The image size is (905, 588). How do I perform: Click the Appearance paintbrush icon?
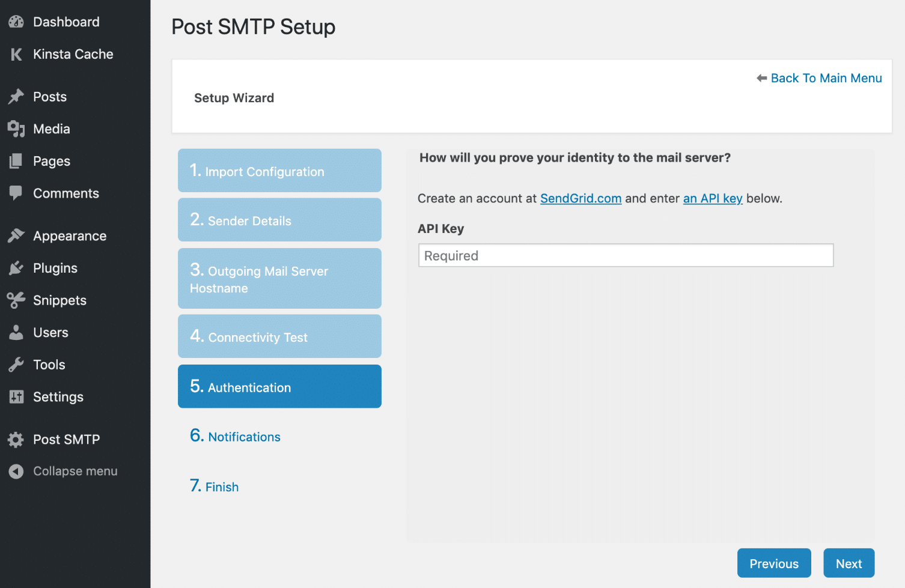[x=16, y=235]
